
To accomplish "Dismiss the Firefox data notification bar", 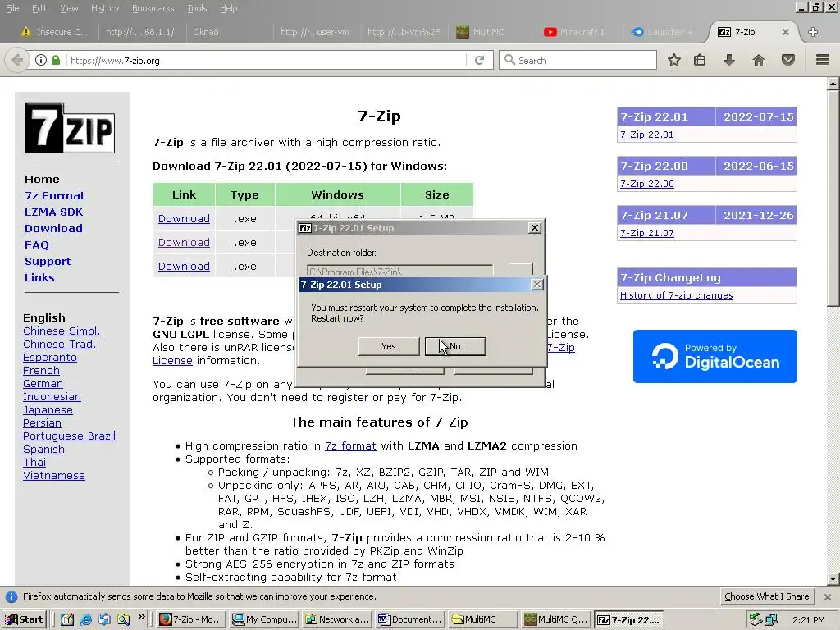I will (827, 596).
